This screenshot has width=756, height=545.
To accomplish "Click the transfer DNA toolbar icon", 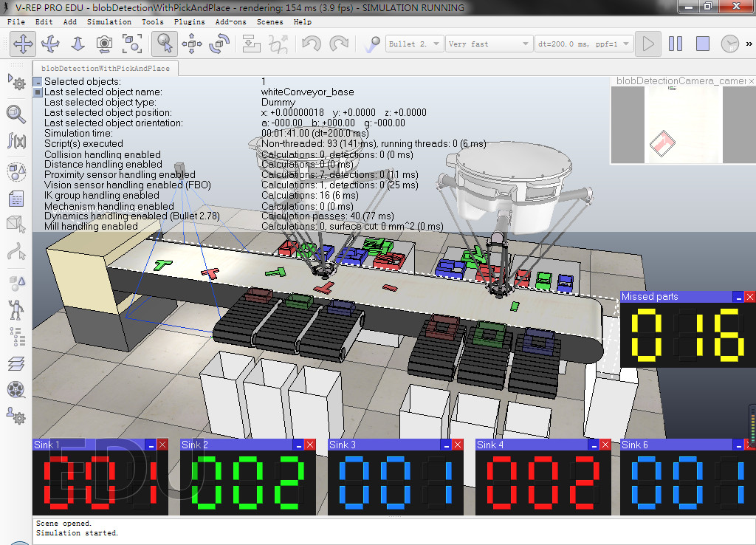I will coord(278,44).
